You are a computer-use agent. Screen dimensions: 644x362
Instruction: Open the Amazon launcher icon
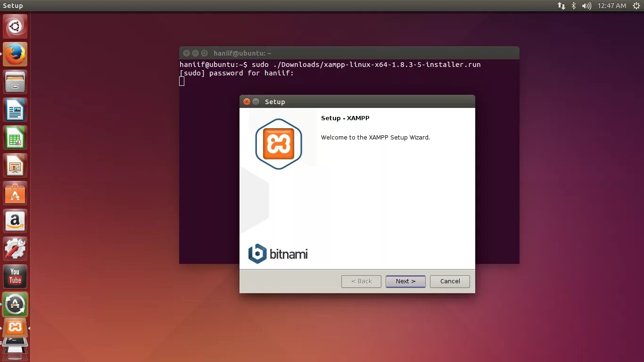click(x=15, y=221)
